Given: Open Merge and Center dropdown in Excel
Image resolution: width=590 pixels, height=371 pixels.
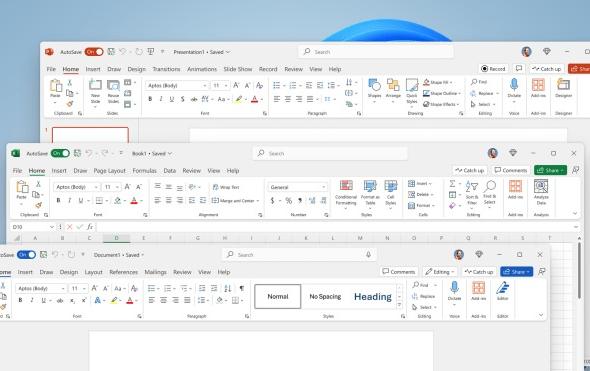Looking at the screenshot, I should click(258, 201).
